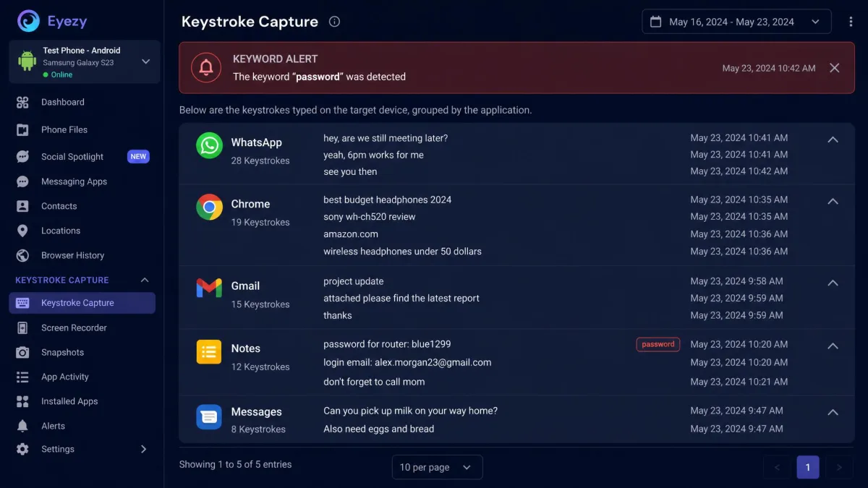The height and width of the screenshot is (488, 868).
Task: Click the Contacts person icon
Action: click(x=22, y=206)
